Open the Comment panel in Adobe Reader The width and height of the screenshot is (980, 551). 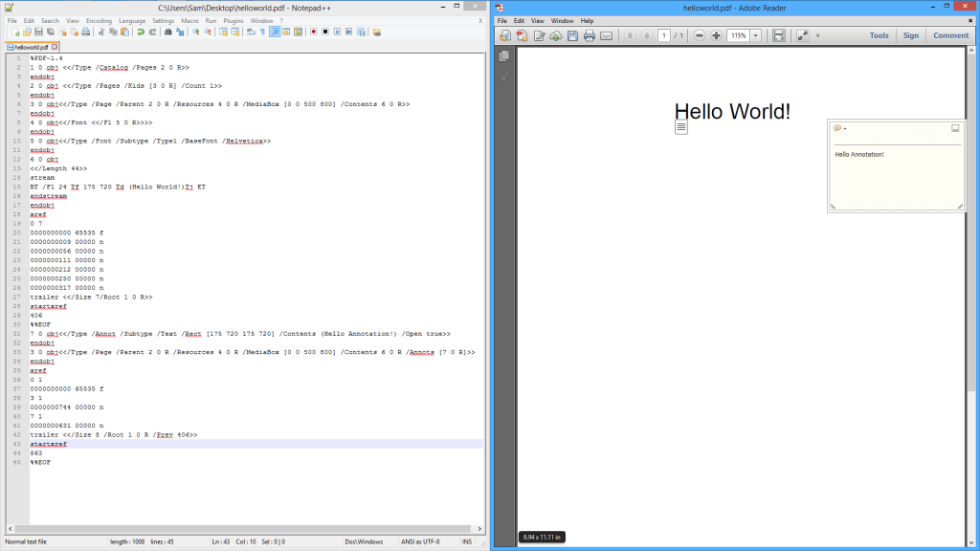click(950, 35)
